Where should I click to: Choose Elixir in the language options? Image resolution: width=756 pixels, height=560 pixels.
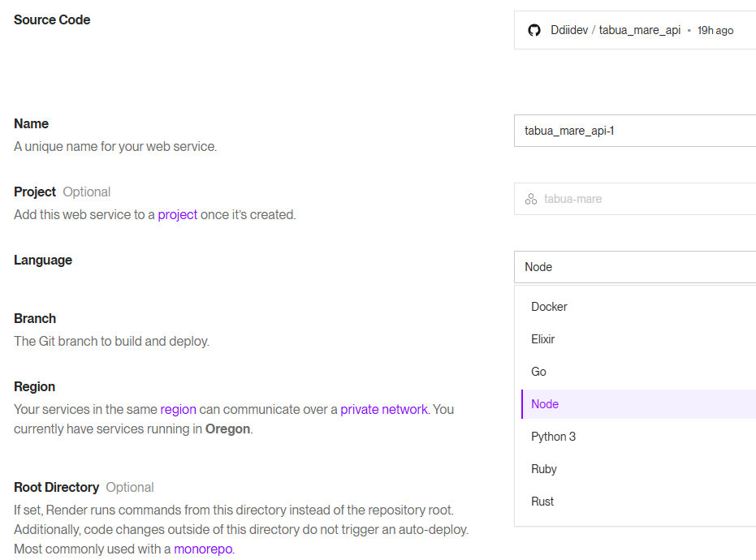pos(543,339)
